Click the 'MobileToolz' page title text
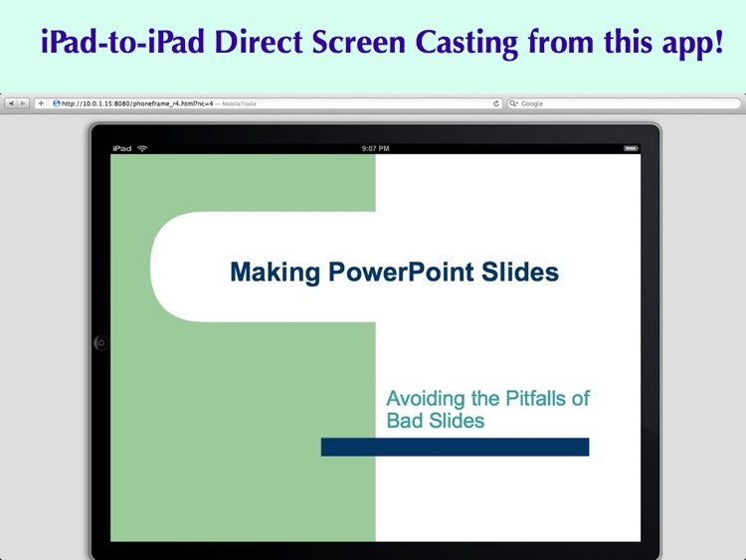This screenshot has height=560, width=746. pyautogui.click(x=240, y=103)
